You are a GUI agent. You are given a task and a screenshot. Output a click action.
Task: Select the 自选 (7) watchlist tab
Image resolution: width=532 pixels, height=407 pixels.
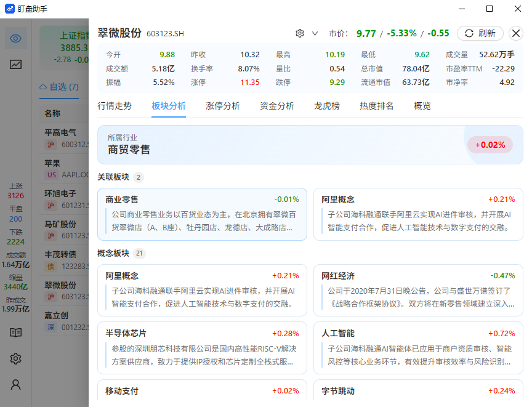point(59,87)
